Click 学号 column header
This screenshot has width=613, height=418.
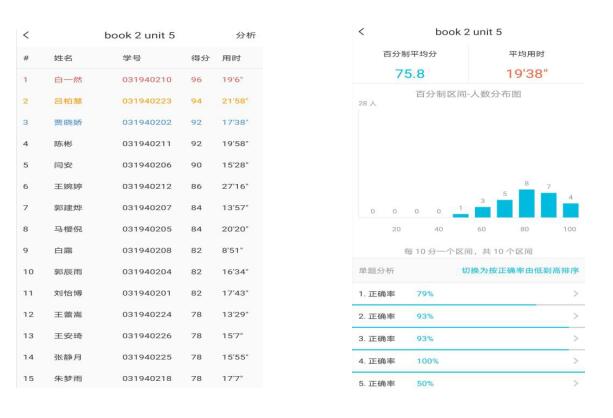(132, 58)
